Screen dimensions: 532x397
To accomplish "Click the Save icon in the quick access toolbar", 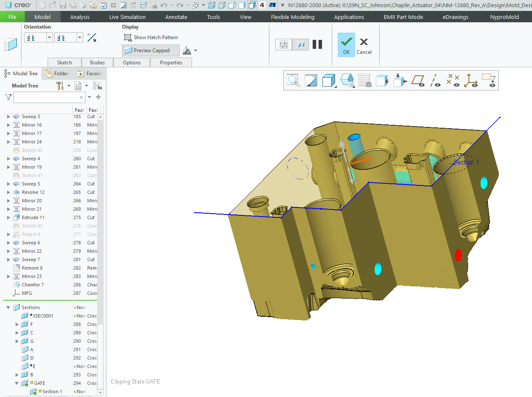I will [64, 6].
